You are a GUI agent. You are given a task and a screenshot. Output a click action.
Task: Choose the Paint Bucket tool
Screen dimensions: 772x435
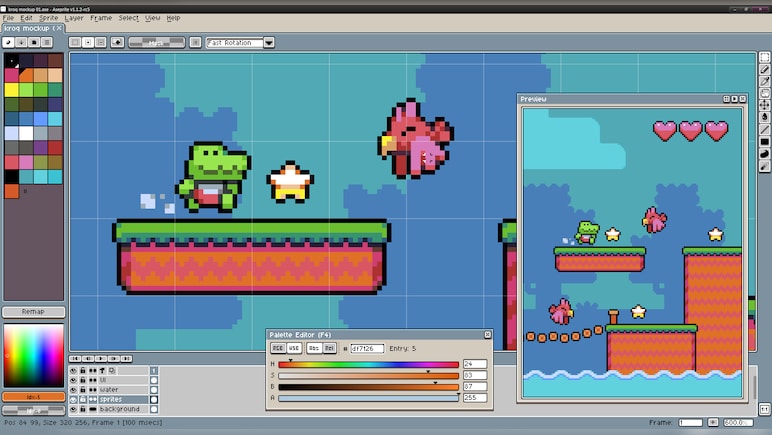click(764, 117)
